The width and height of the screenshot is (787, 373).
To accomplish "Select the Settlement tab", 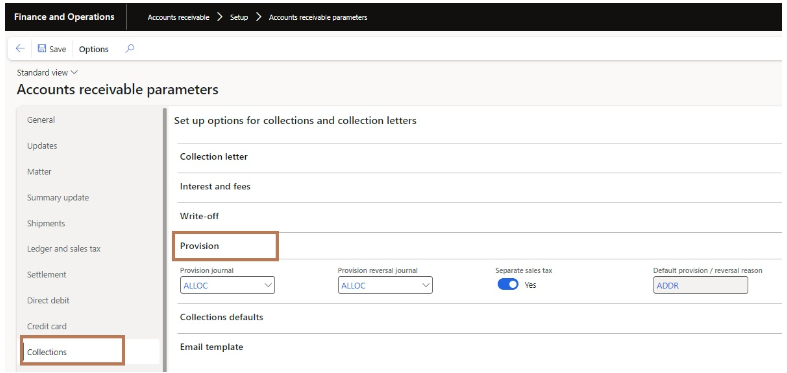I will [47, 275].
